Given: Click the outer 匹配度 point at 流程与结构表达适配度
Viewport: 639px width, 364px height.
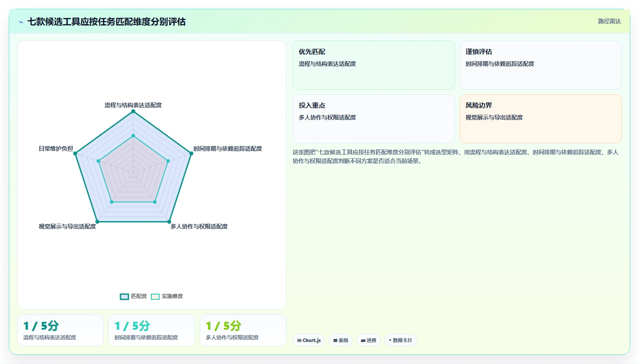Looking at the screenshot, I should tap(133, 111).
